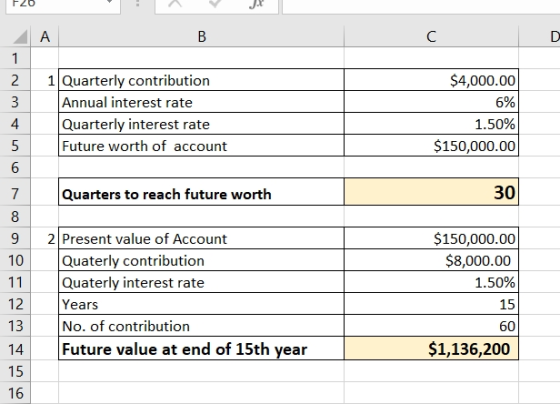Select column B header

point(201,36)
